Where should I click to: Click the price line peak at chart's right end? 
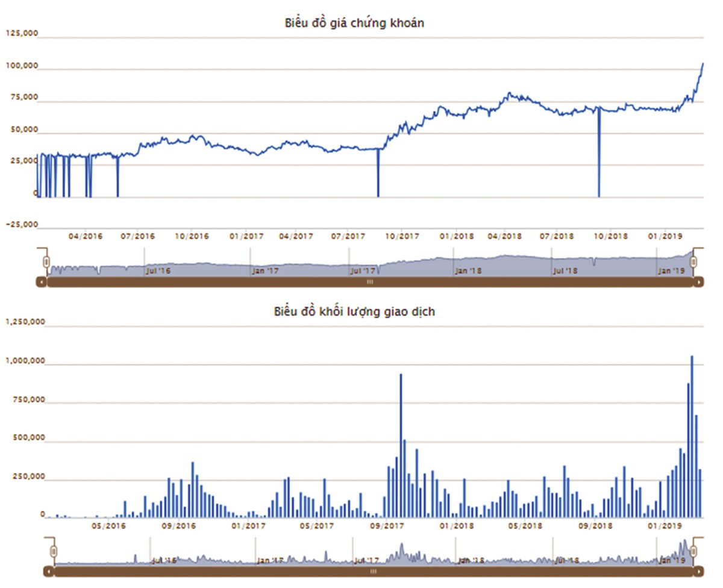click(703, 63)
